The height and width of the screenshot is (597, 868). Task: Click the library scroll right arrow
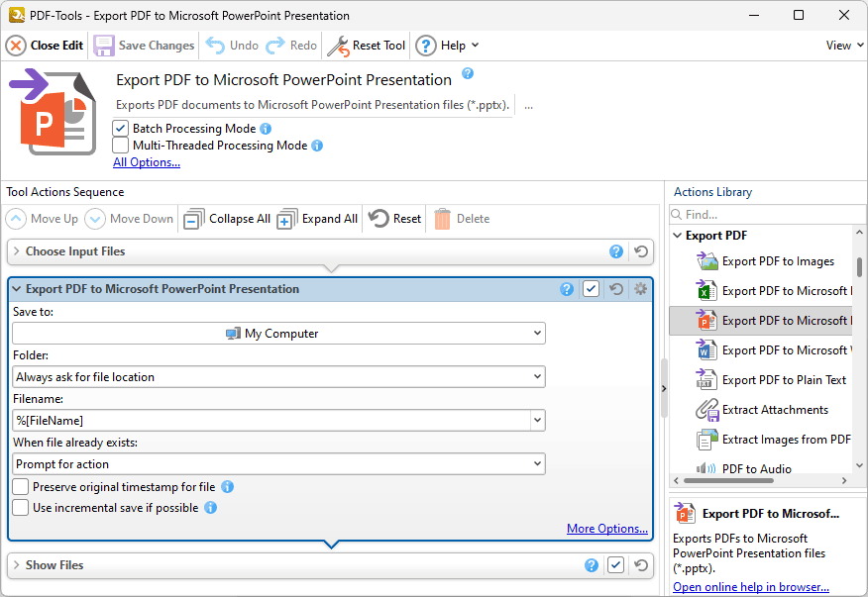[x=844, y=480]
